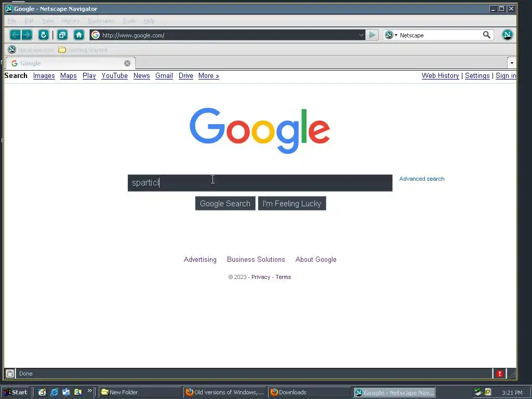Screen dimensions: 532x399
Task: Go back with the Back arrow button
Action: pyautogui.click(x=15, y=35)
